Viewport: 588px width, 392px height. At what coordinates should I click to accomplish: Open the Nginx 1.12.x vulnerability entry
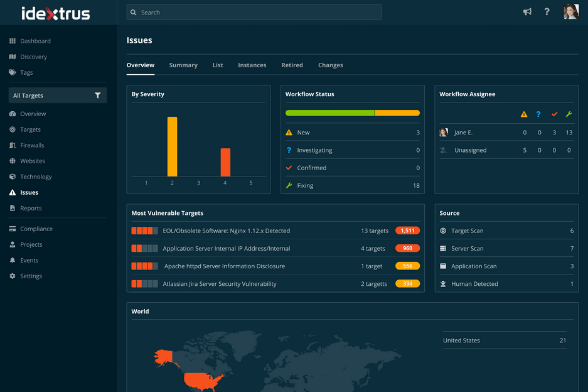(226, 231)
